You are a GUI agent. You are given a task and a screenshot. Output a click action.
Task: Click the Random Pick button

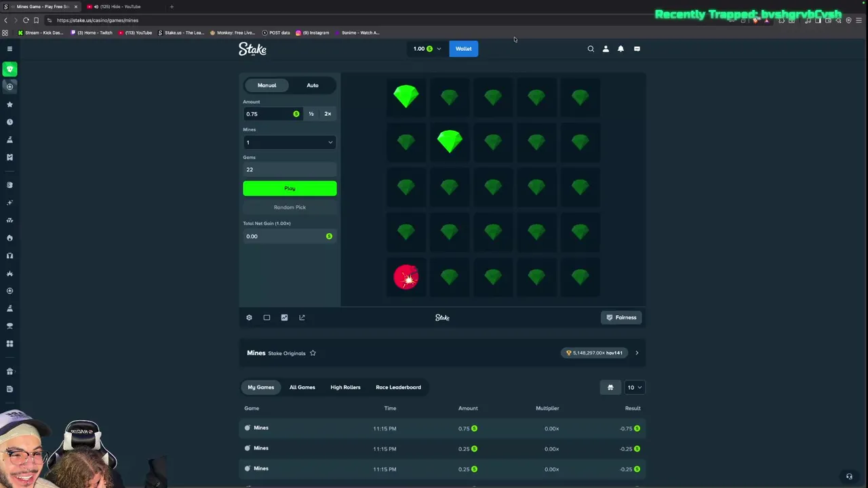click(290, 207)
